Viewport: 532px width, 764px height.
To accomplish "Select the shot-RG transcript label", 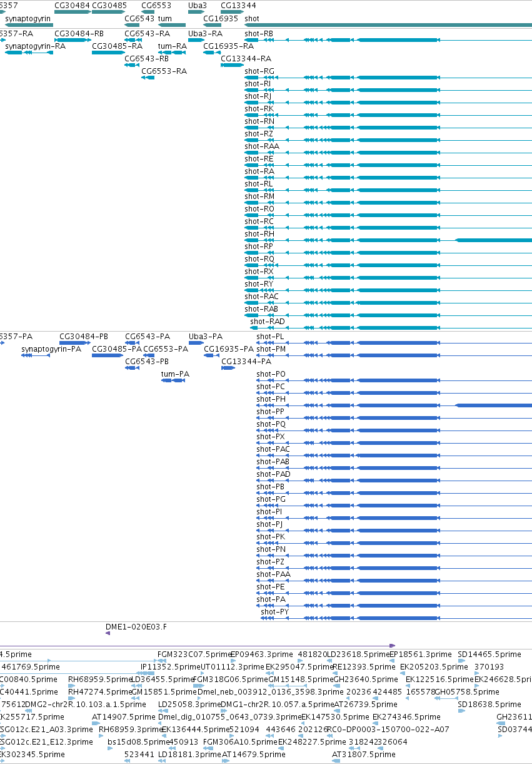I will [259, 71].
